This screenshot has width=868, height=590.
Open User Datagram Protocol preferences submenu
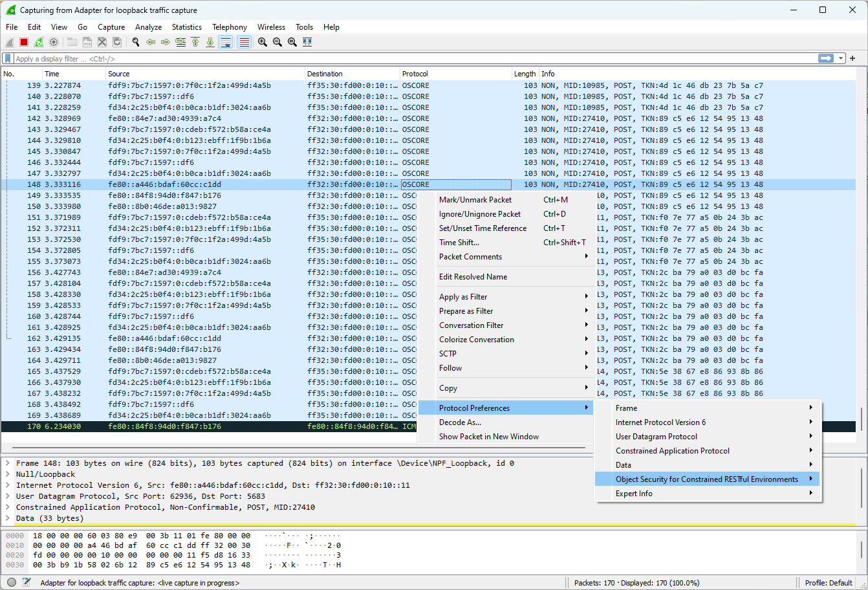click(x=708, y=437)
